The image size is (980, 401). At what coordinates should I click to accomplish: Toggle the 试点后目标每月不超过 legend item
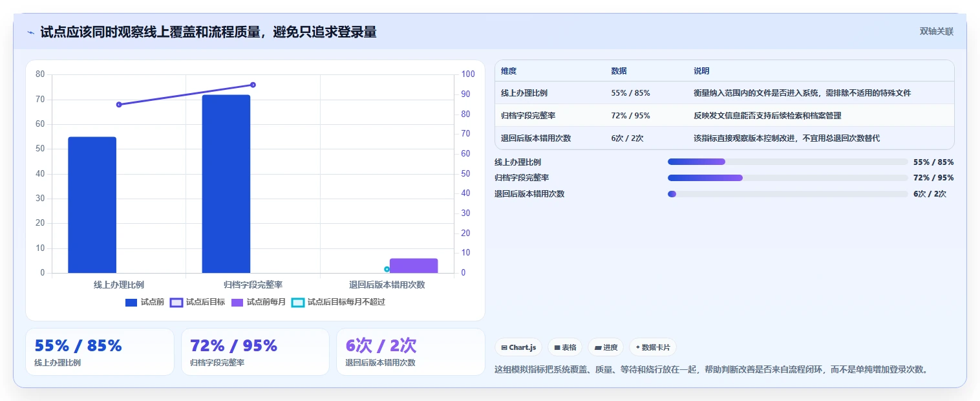point(338,302)
